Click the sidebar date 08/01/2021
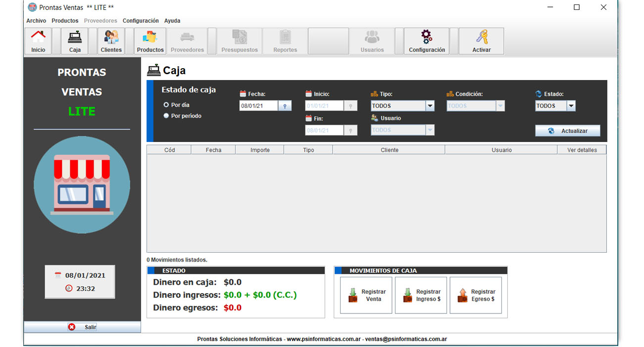Viewport: 644px width, 347px height. 85,276
